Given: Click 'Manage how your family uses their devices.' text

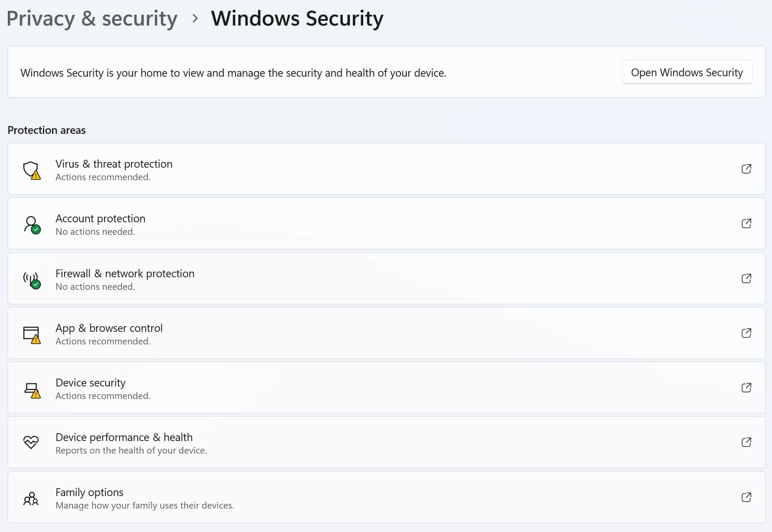Looking at the screenshot, I should (x=145, y=505).
